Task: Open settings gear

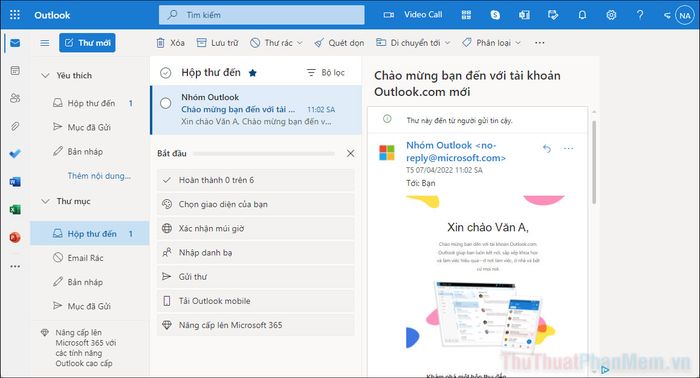Action: tap(611, 15)
